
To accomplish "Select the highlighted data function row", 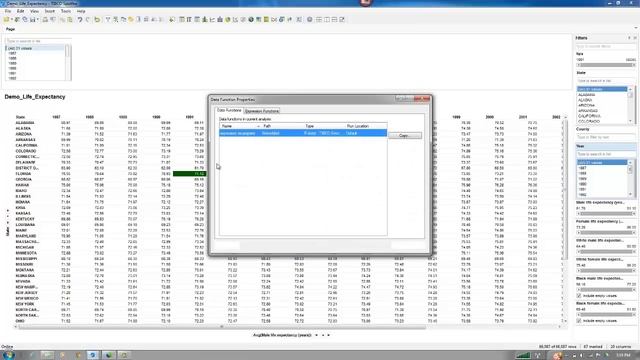I will point(303,133).
